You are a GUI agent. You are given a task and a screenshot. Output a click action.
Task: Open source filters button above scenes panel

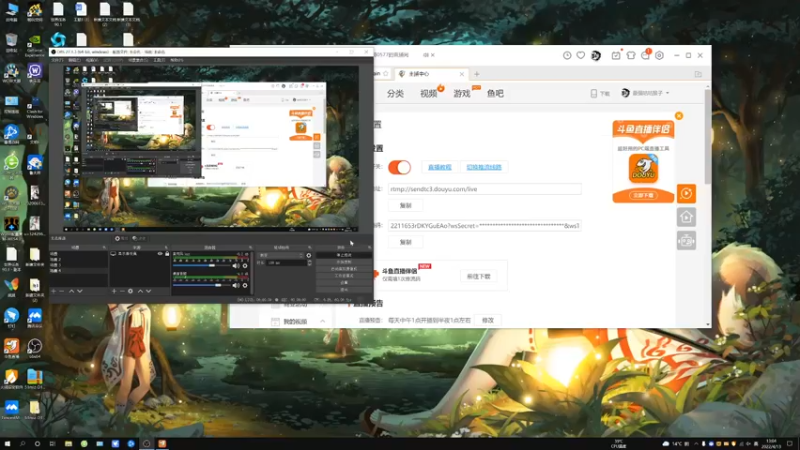tap(139, 238)
